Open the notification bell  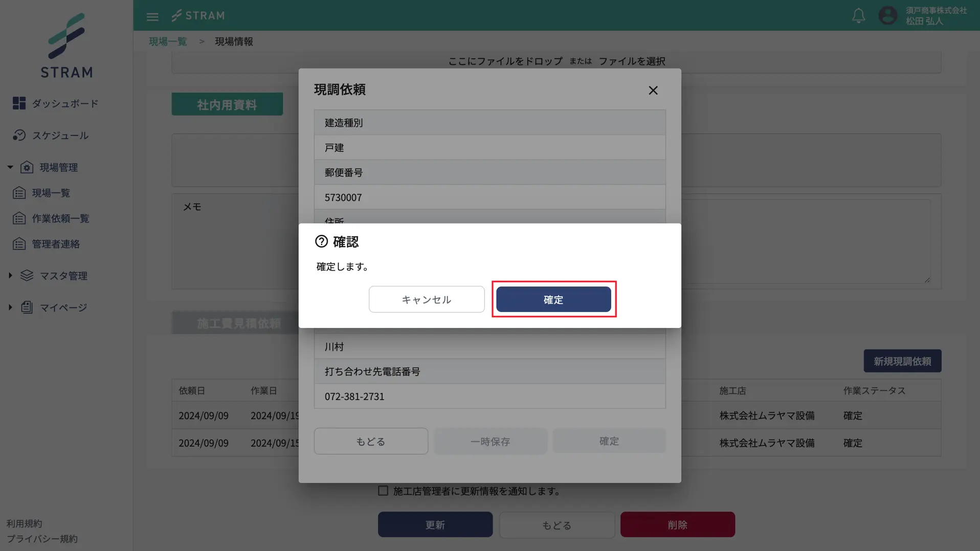858,15
